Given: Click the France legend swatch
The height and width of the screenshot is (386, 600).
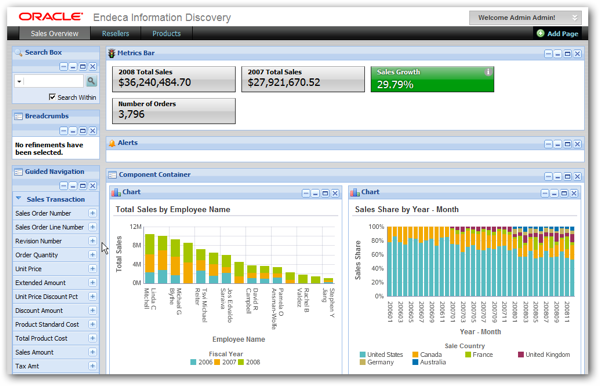Looking at the screenshot, I should (x=468, y=355).
